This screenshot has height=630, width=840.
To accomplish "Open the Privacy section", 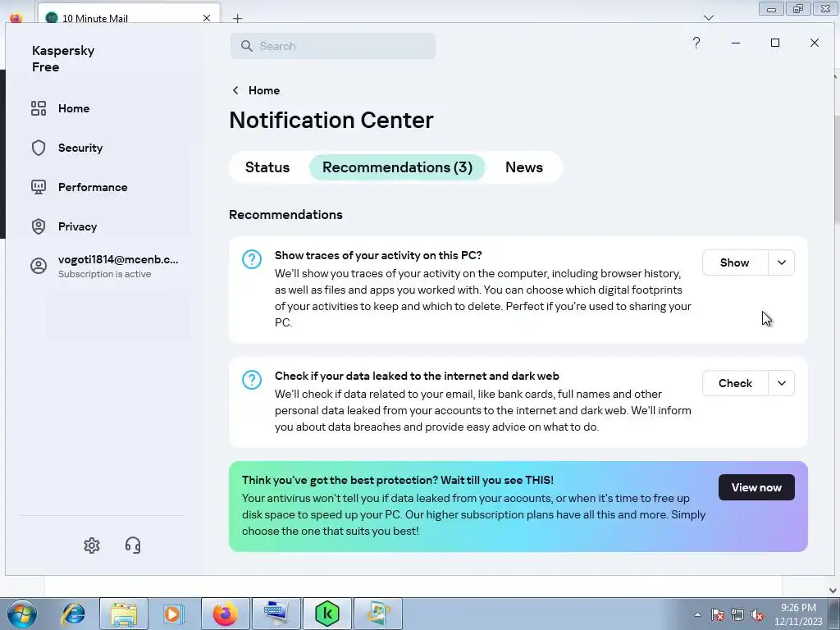I will [x=64, y=226].
